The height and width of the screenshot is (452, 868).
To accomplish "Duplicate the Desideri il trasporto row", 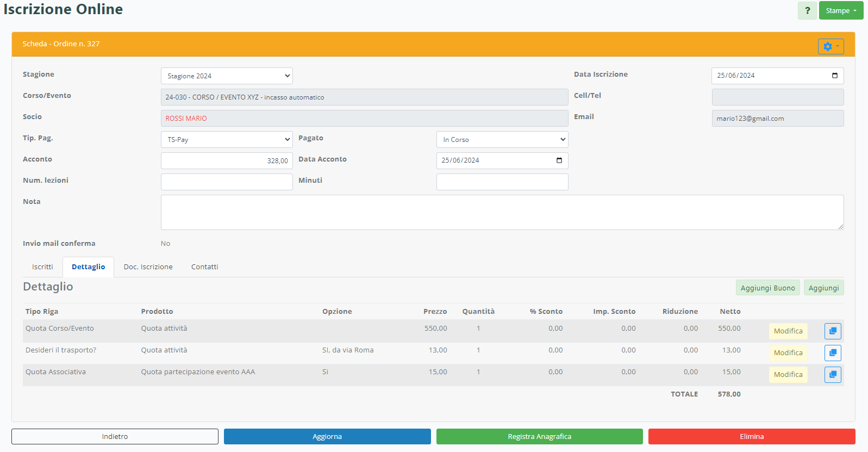I will [832, 353].
